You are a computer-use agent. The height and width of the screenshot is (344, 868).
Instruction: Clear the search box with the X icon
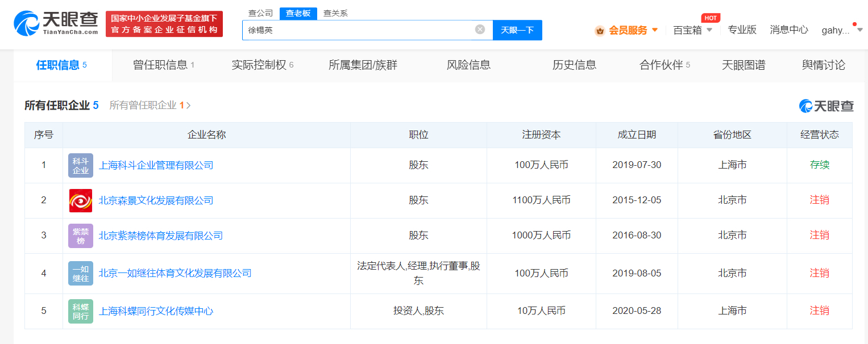click(x=480, y=30)
